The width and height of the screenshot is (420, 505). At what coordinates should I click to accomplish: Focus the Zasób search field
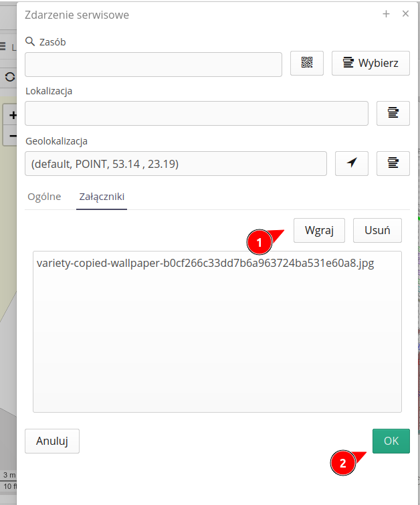(x=153, y=64)
